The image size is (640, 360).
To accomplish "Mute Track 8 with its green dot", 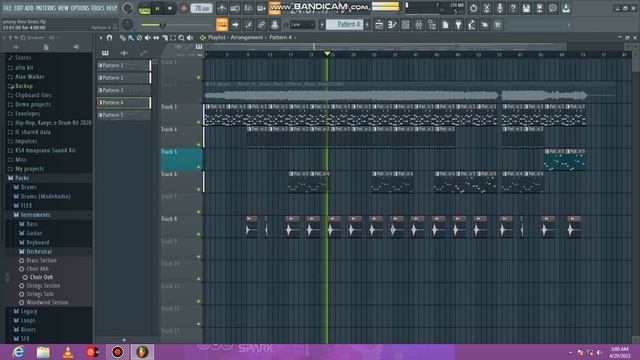I will (199, 234).
